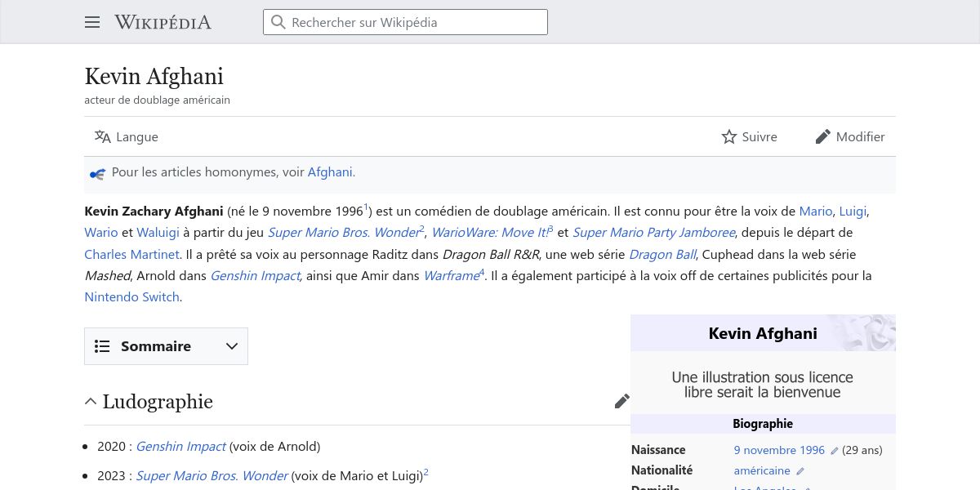
Task: Open Genshin Impact link in intro paragraph
Action: coord(256,276)
